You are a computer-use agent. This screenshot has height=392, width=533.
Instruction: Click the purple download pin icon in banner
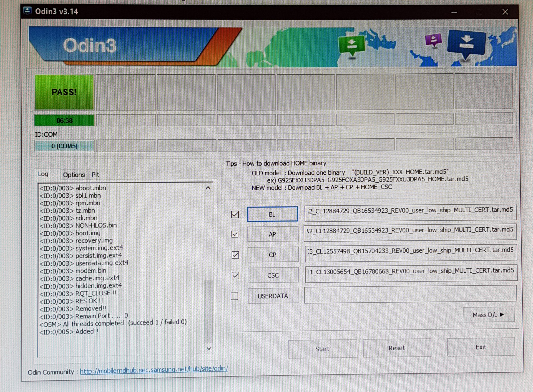tap(433, 41)
